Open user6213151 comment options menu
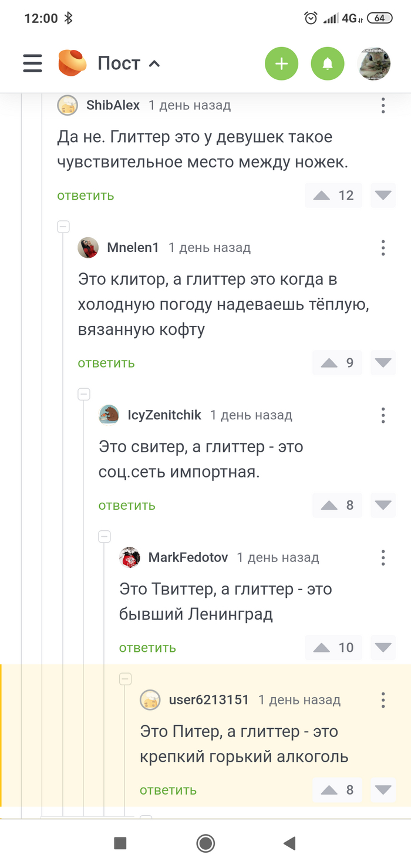 383,700
